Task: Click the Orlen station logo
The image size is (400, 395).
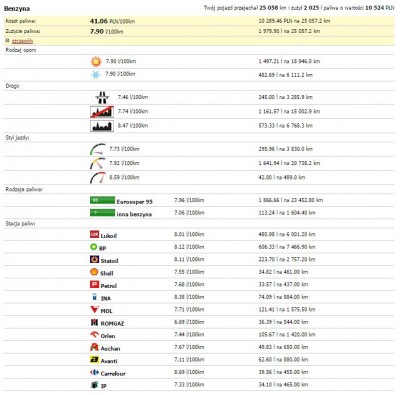Action: point(94,334)
